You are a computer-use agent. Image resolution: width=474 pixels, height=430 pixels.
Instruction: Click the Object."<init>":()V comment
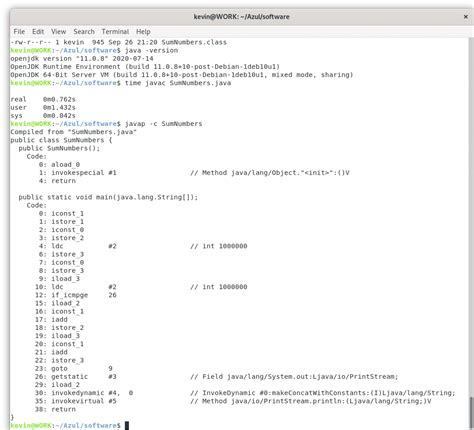(270, 173)
